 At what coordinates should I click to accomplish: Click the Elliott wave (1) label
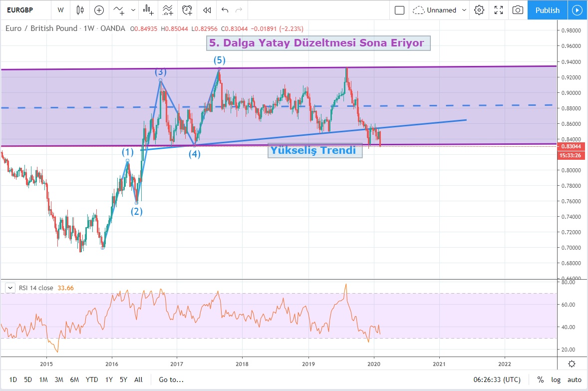(127, 152)
